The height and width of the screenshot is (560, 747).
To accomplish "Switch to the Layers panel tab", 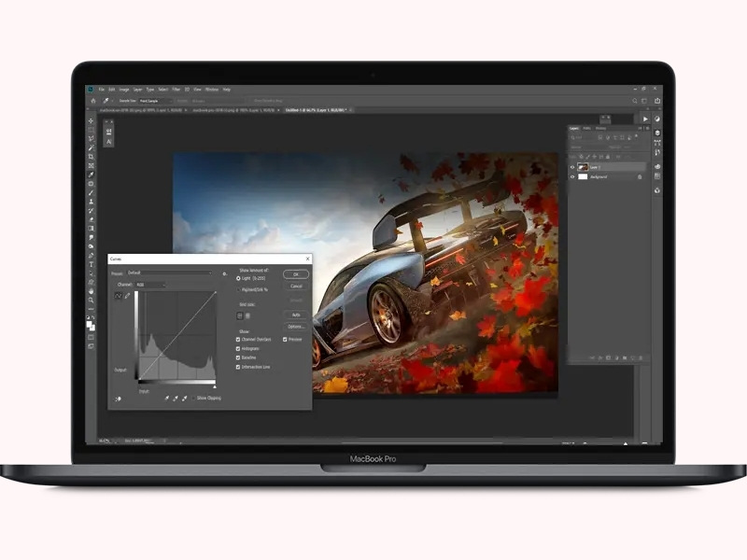I will [574, 129].
